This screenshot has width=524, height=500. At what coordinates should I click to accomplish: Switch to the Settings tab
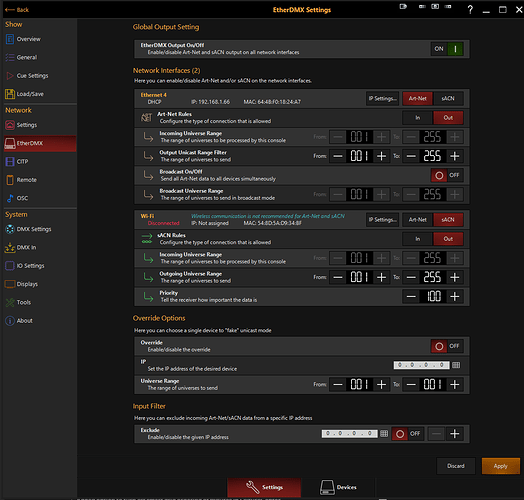[x=264, y=487]
